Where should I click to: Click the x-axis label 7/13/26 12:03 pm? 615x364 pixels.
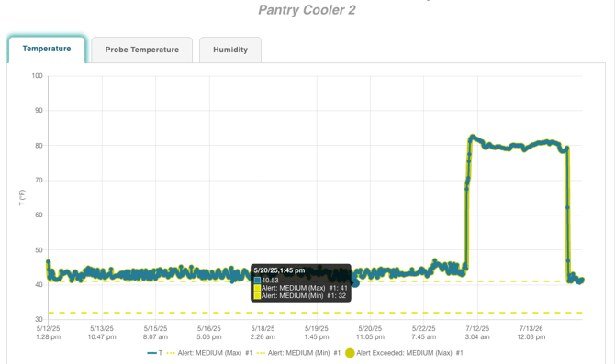pos(531,333)
